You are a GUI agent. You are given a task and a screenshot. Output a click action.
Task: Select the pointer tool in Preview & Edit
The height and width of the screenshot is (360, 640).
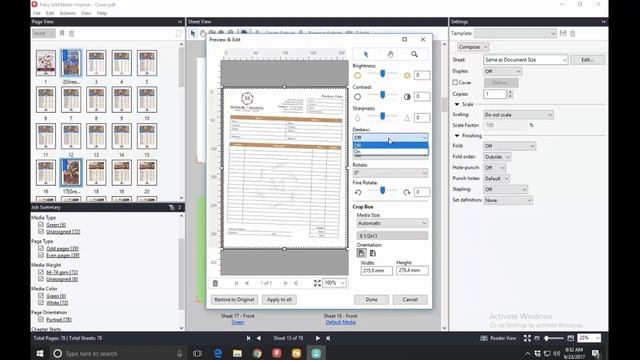pos(366,54)
